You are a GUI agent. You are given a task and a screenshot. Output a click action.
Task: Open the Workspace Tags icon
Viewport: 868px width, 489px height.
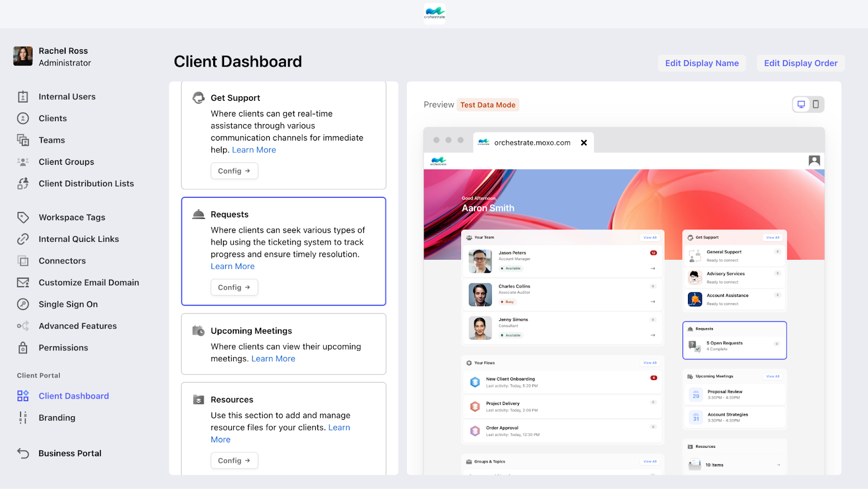[x=23, y=217]
